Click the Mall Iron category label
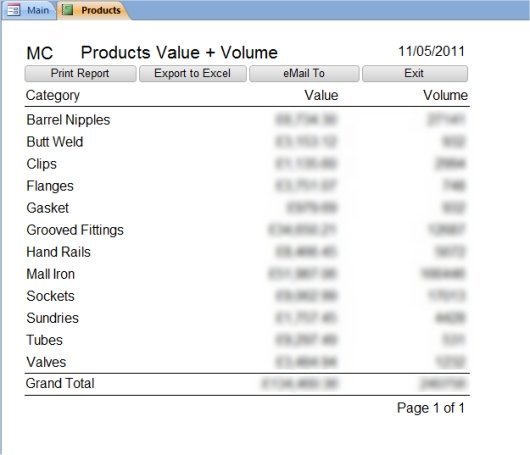 click(x=51, y=274)
